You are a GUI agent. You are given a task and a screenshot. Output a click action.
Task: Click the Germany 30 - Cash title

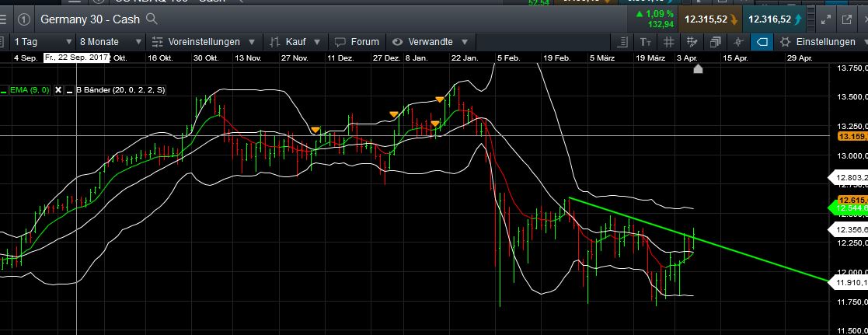point(90,19)
